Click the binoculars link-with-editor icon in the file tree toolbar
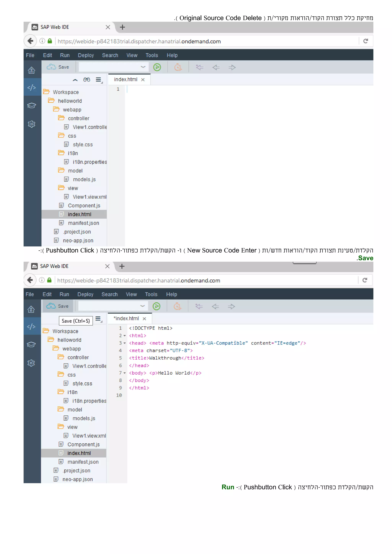The height and width of the screenshot is (554, 392). tap(86, 80)
